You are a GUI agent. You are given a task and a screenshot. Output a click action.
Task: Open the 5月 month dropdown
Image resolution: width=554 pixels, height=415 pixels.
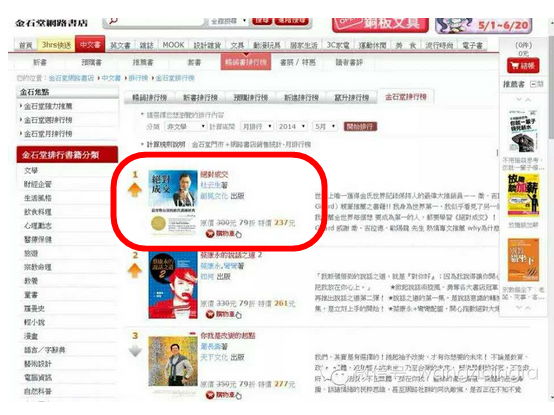(325, 126)
